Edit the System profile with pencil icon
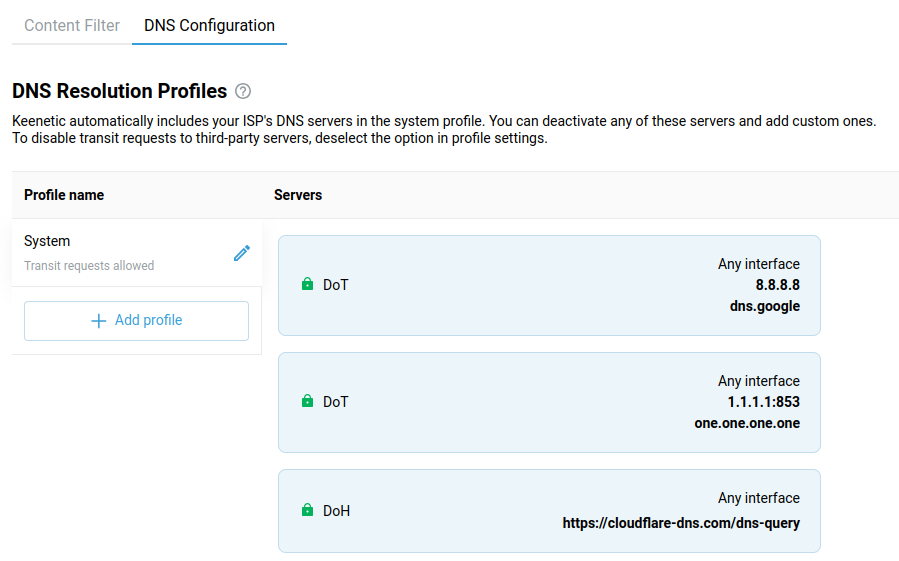Viewport: 899px width, 561px height. [x=241, y=253]
